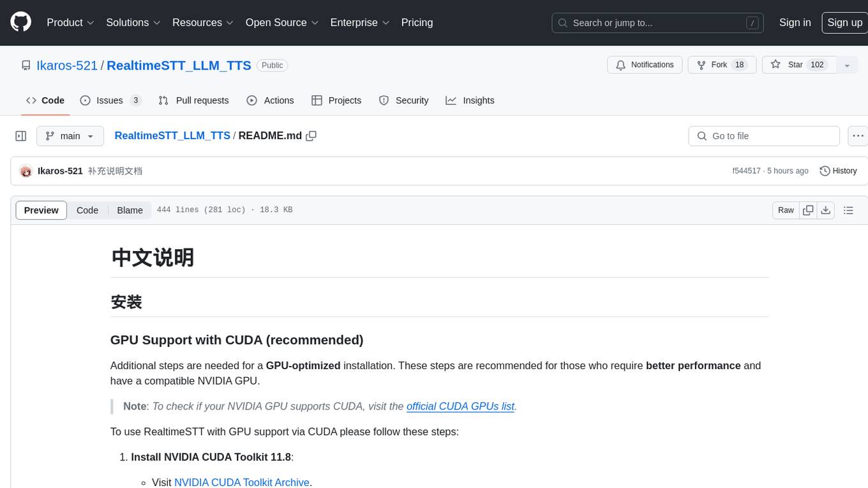868x488 pixels.
Task: Open the star lists dropdown arrow
Action: (x=847, y=65)
